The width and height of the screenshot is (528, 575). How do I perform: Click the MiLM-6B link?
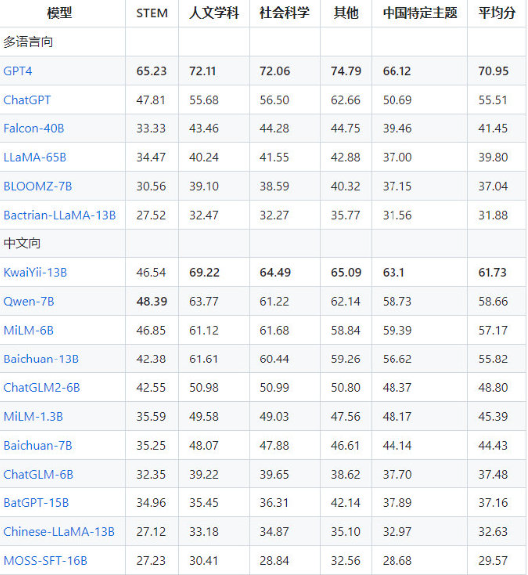[28, 330]
